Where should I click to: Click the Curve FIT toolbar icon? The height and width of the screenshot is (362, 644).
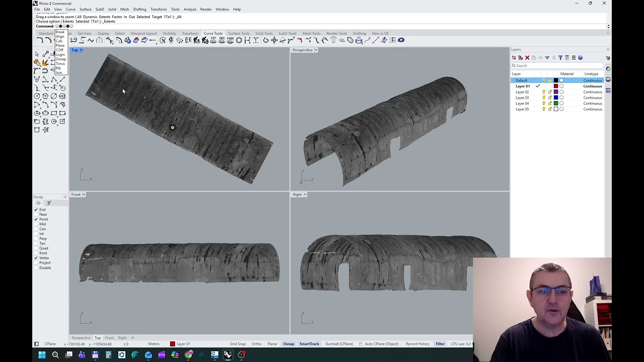click(x=213, y=40)
